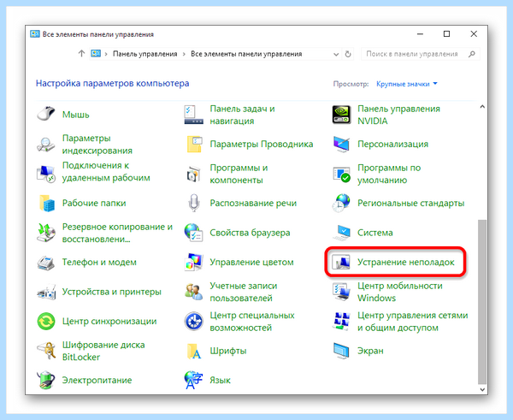Click the Просмотр: label

tap(351, 84)
